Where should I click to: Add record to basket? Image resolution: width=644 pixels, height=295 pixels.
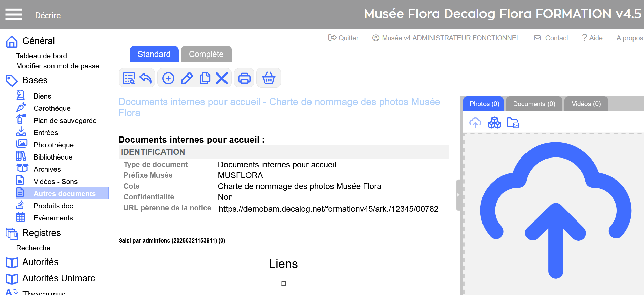tap(269, 78)
